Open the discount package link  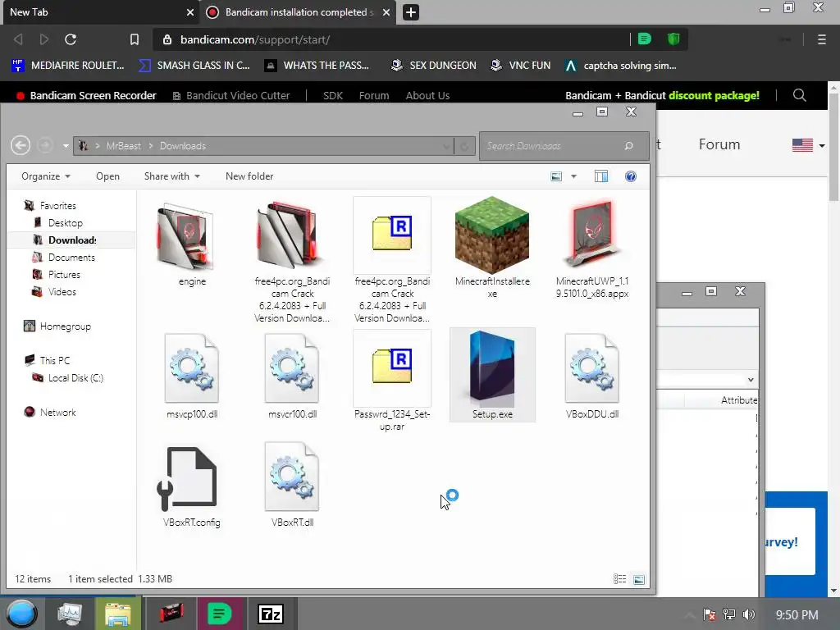714,95
